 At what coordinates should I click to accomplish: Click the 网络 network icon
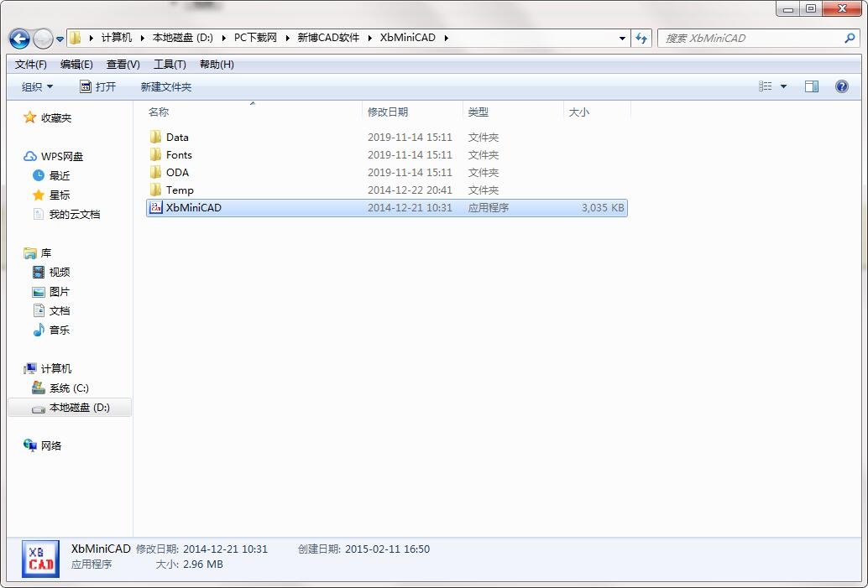(x=30, y=445)
